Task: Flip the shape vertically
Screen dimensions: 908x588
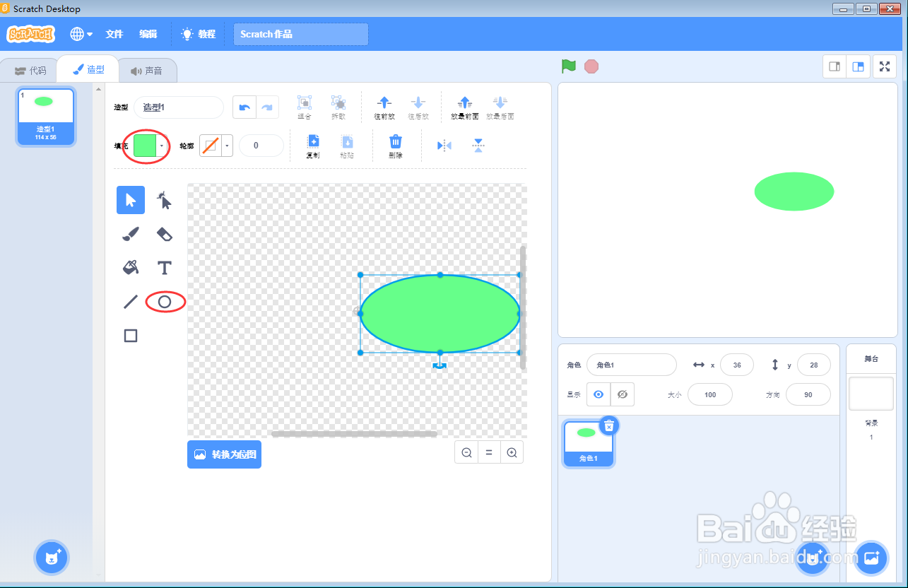Action: [478, 146]
